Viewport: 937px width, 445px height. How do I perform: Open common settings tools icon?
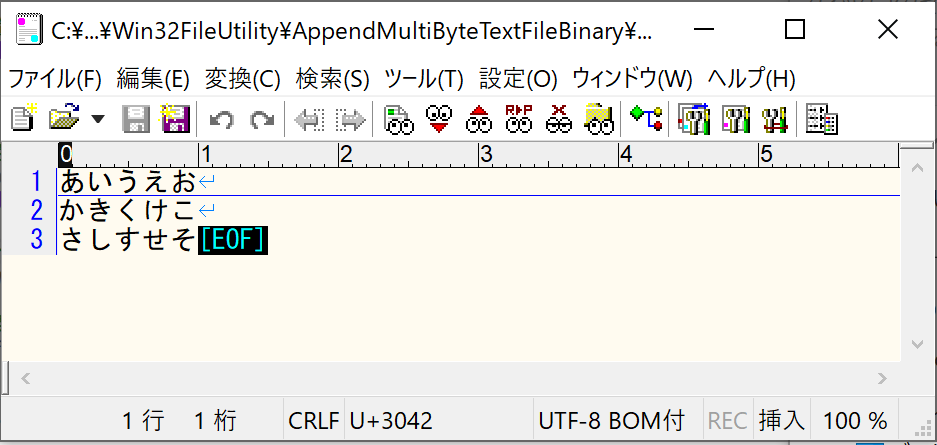(775, 119)
